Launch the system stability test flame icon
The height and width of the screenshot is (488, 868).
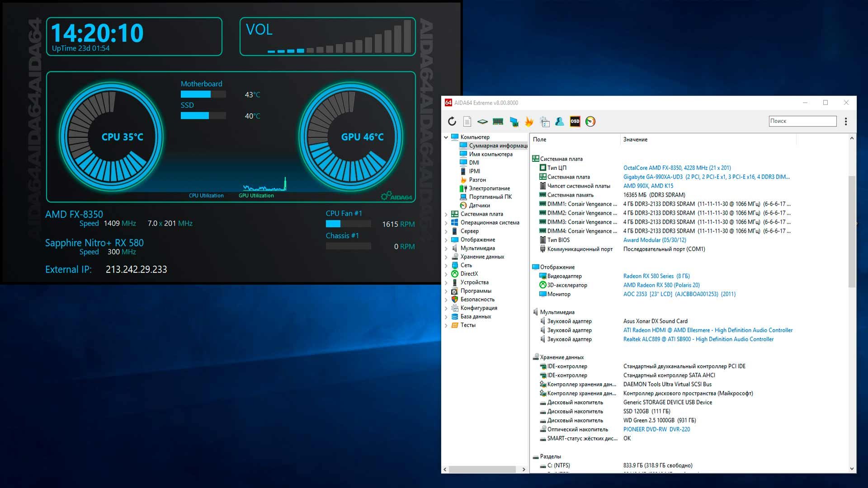point(529,121)
